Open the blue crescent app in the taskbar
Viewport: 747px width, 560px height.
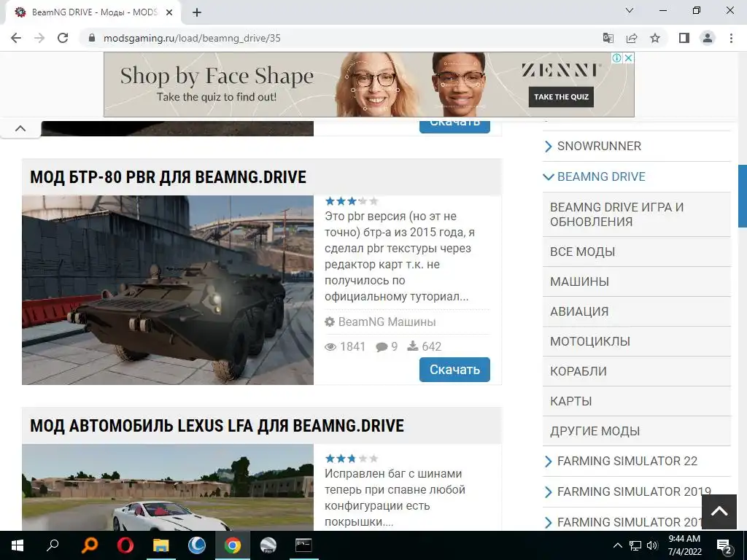(197, 545)
